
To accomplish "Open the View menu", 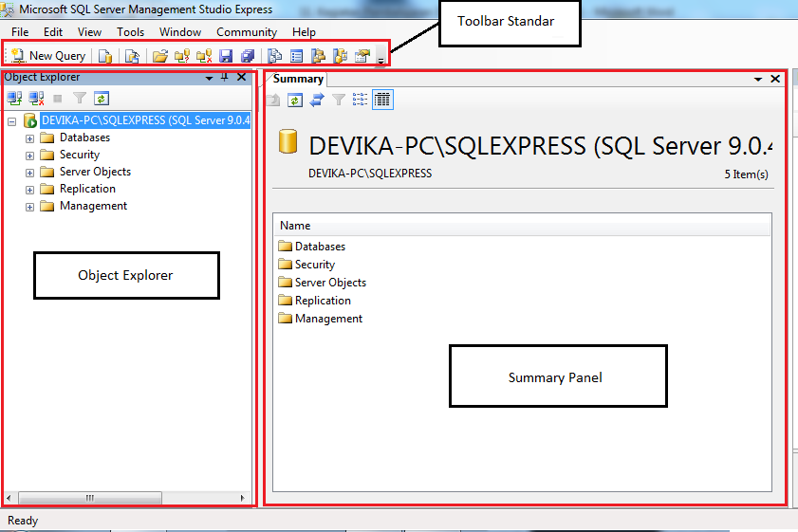I will click(x=89, y=32).
